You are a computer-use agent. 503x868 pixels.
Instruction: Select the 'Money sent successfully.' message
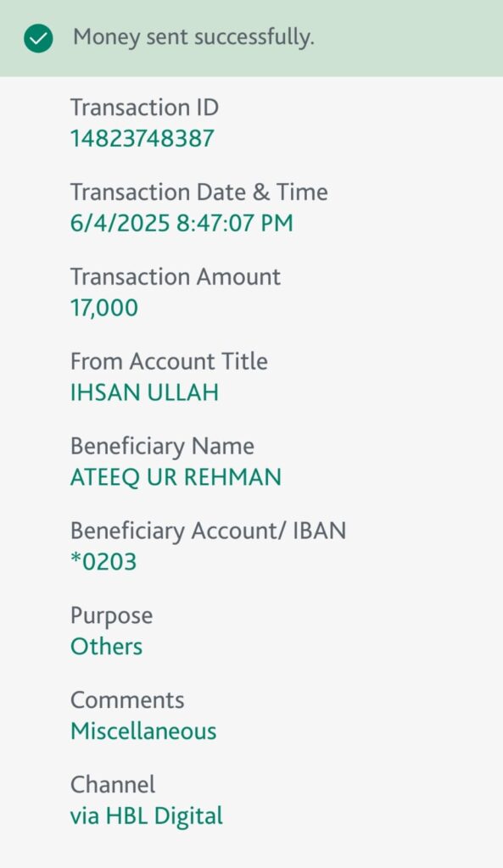click(x=193, y=37)
